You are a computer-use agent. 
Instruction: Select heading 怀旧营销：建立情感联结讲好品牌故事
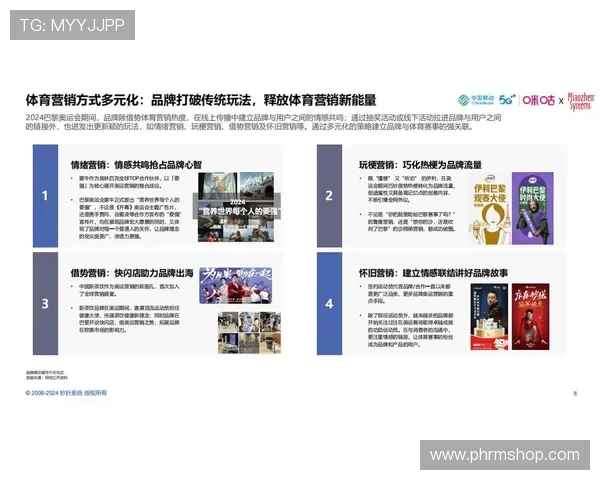click(433, 273)
